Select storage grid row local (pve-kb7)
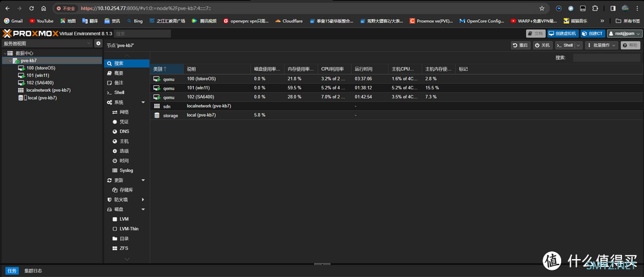Image resolution: width=644 pixels, height=277 pixels. pos(395,116)
